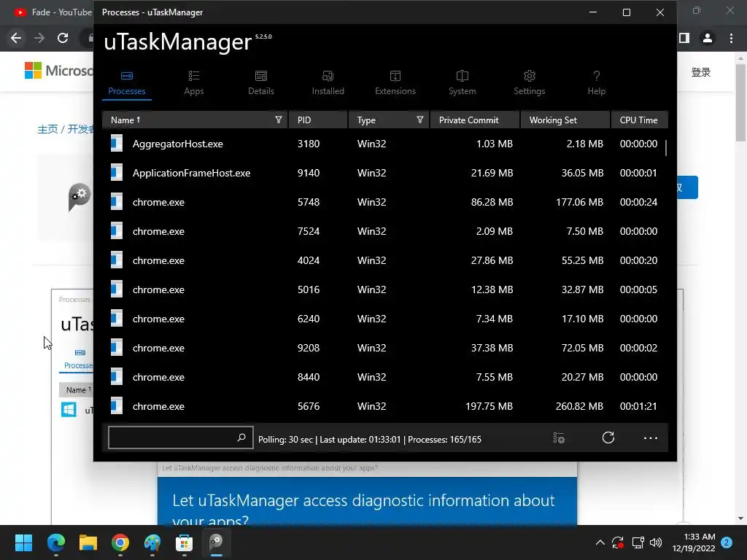Sort by Working Set column header

[565, 120]
